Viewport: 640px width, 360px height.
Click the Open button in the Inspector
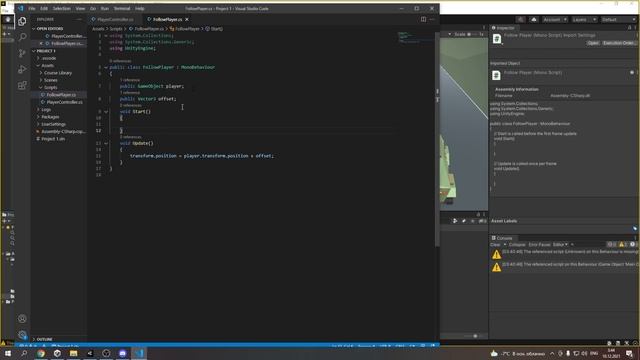(x=593, y=43)
